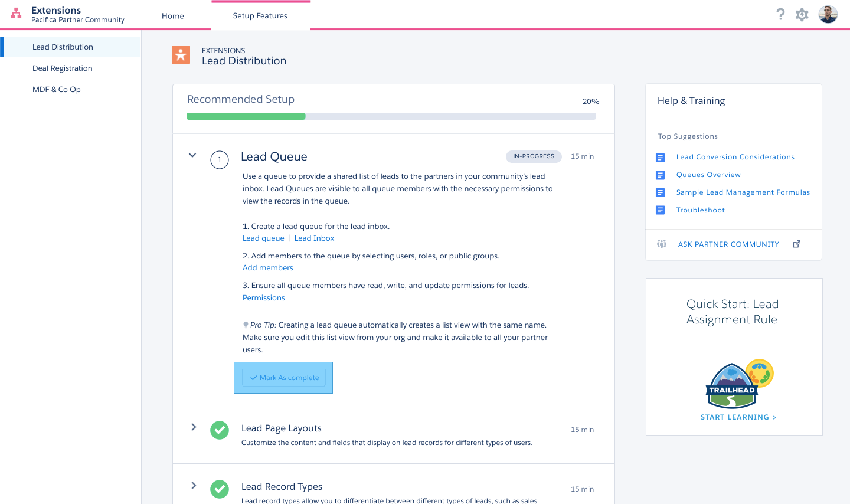Open the Lead queue link
This screenshot has width=850, height=504.
(263, 238)
